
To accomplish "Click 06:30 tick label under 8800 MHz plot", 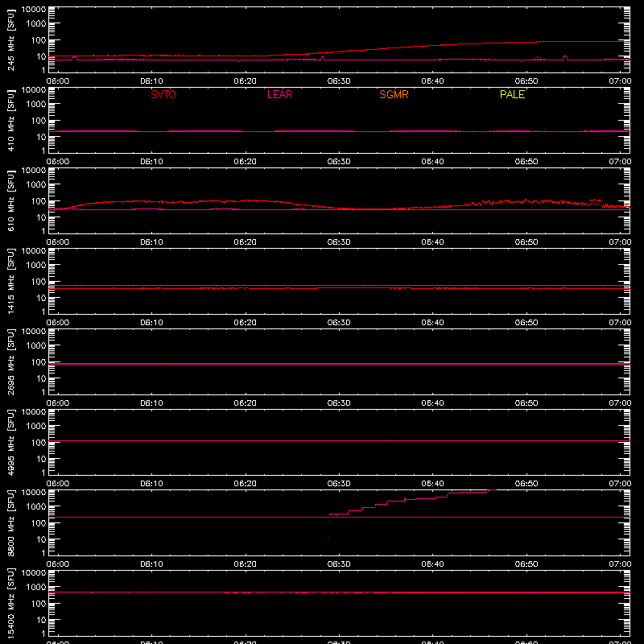I will click(339, 564).
